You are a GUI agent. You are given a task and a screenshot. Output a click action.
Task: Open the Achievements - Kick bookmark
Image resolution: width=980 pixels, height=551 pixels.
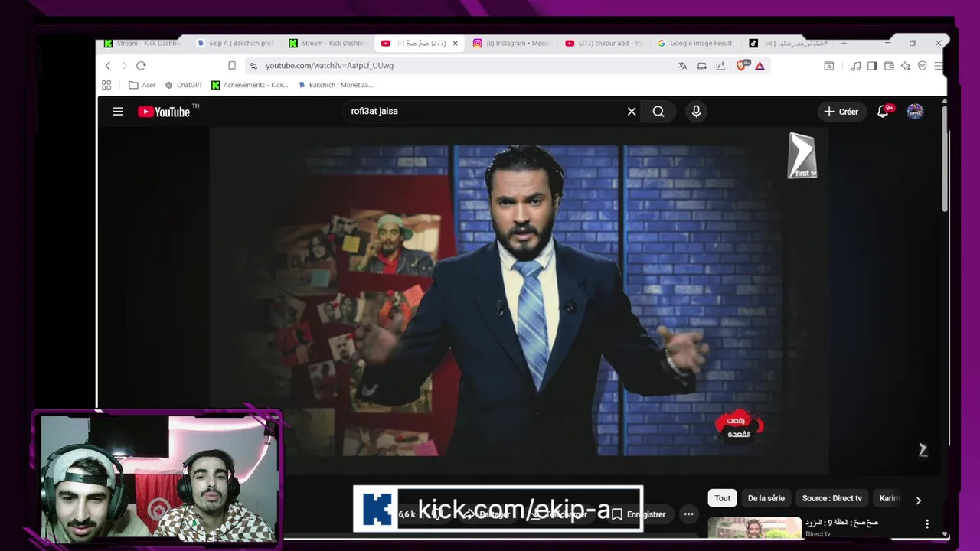click(x=250, y=85)
